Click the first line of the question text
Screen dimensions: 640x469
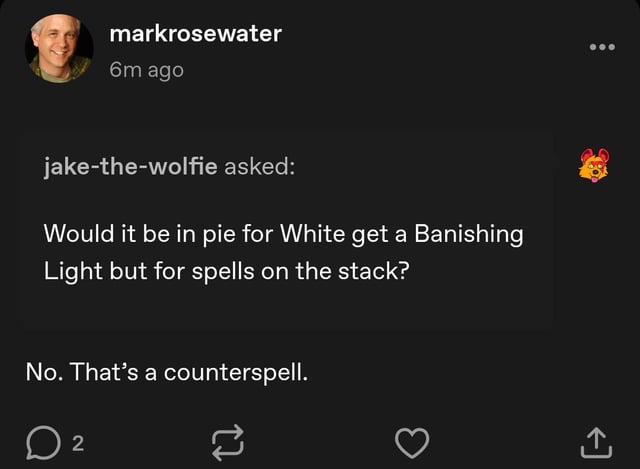click(x=283, y=234)
